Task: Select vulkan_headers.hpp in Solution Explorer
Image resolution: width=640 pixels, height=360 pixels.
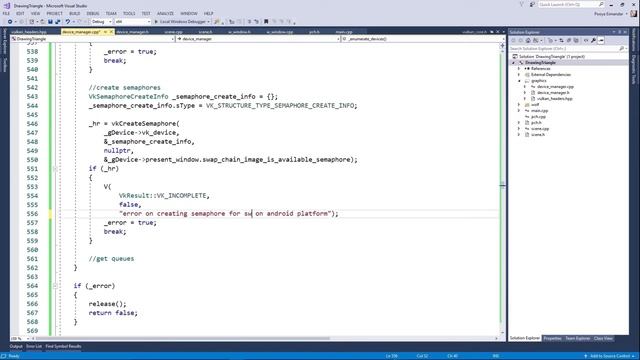Action: click(554, 98)
